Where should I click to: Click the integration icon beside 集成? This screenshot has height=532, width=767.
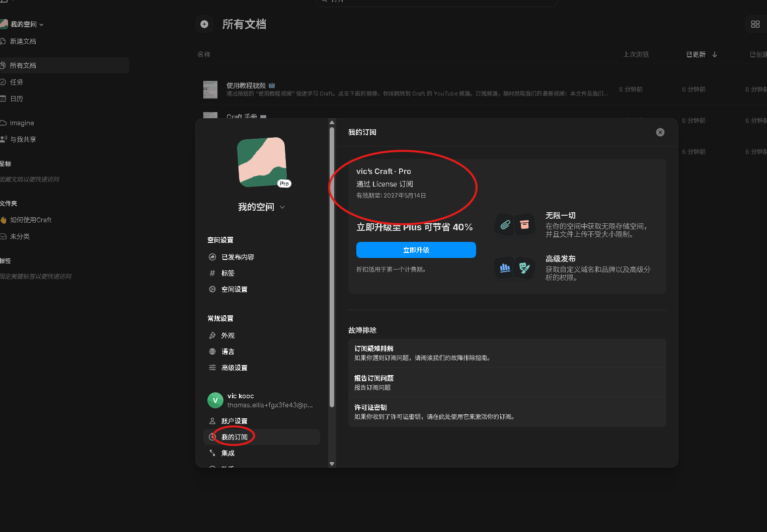point(212,453)
